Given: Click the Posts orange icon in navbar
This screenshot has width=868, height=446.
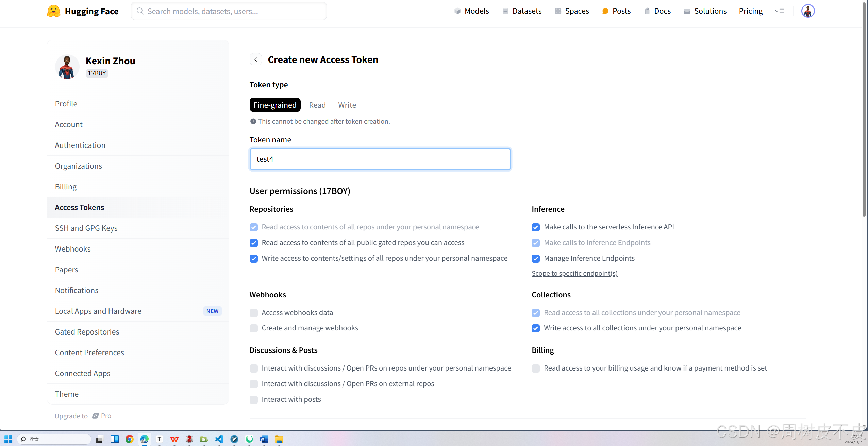Looking at the screenshot, I should click(605, 11).
